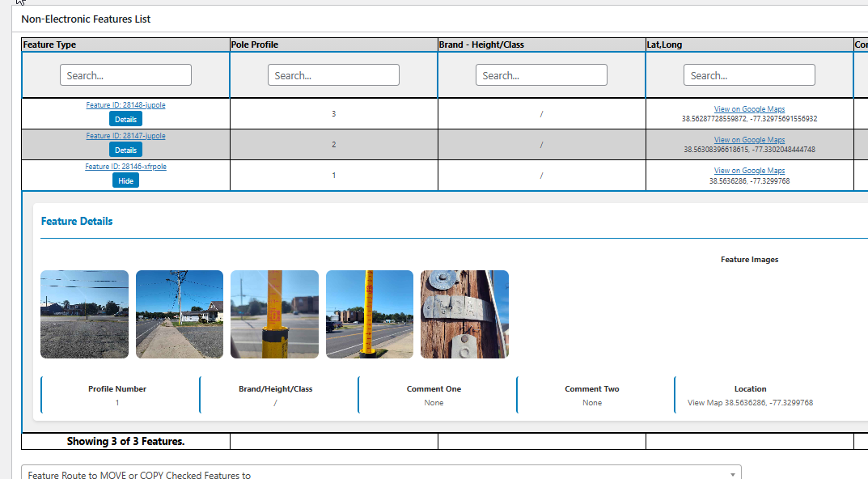Open Feature ID: 28147-jupole link
This screenshot has height=479, width=868.
click(x=125, y=136)
